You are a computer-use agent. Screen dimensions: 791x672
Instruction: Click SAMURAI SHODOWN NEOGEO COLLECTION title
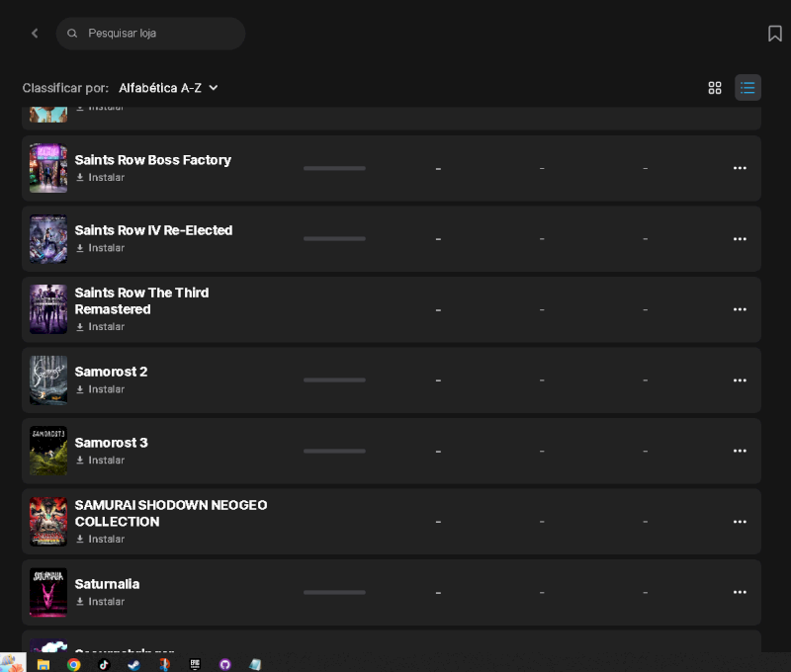point(171,513)
